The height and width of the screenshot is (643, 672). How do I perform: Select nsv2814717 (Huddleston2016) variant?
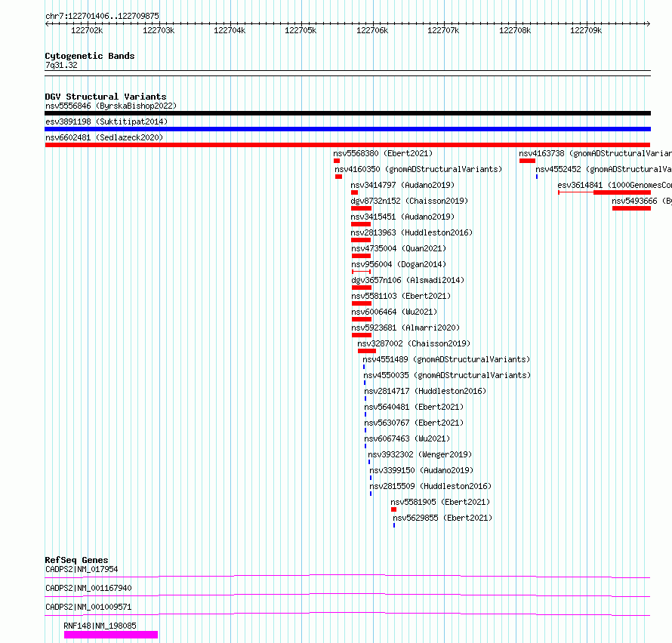coord(425,391)
